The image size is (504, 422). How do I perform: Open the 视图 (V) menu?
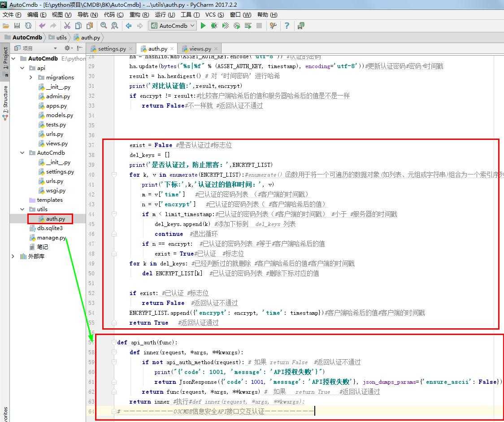(x=62, y=15)
